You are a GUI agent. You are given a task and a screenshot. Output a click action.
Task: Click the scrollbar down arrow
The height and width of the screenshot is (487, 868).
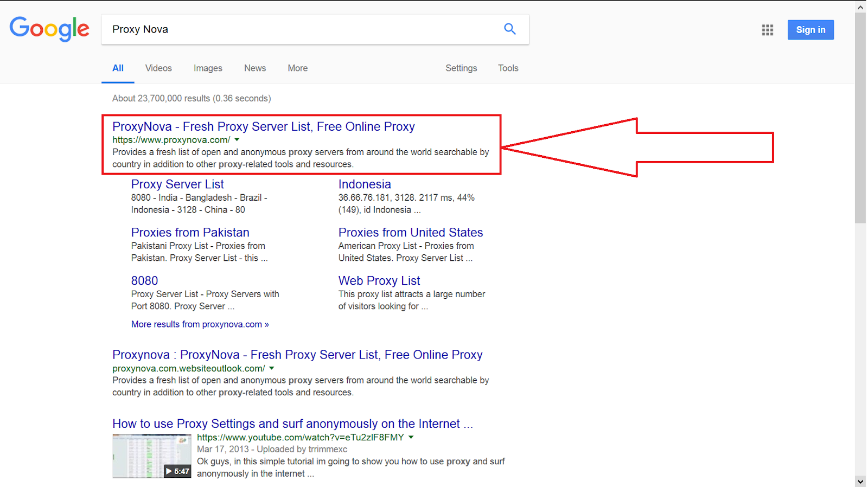coord(860,481)
